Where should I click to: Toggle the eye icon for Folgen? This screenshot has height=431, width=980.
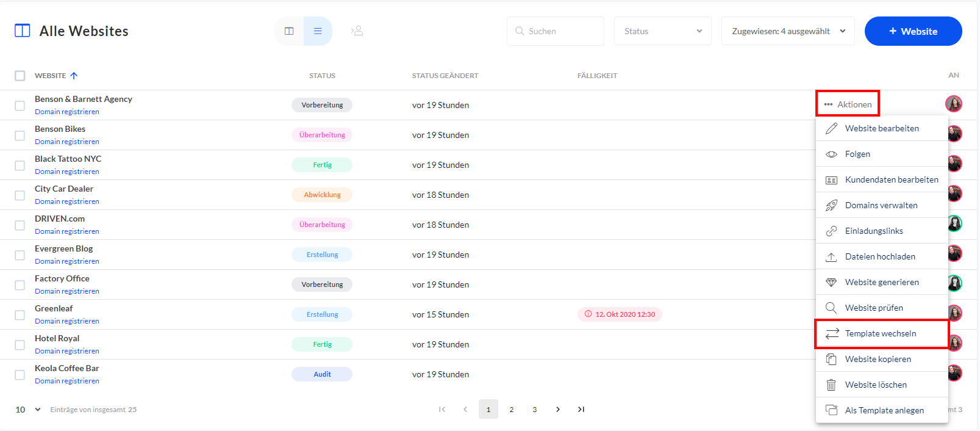[x=831, y=154]
